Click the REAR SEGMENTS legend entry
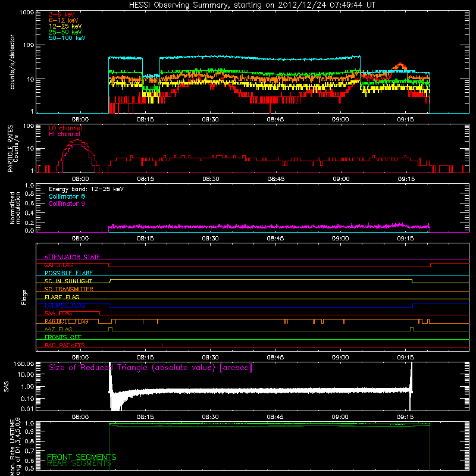This screenshot has height=476, width=476. coord(79,463)
